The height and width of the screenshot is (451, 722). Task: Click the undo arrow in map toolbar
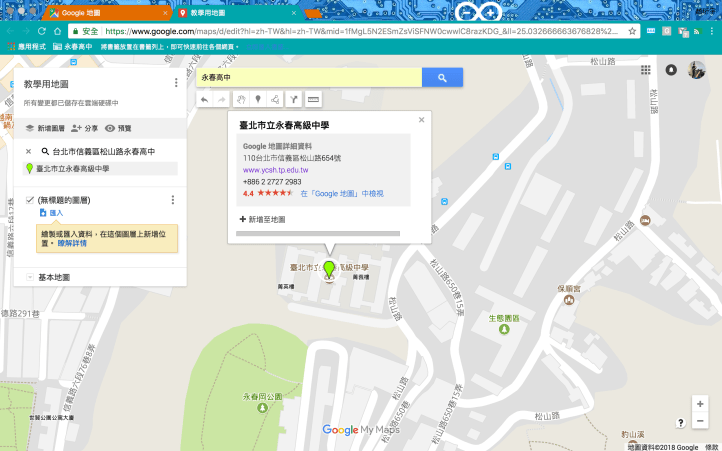205,100
